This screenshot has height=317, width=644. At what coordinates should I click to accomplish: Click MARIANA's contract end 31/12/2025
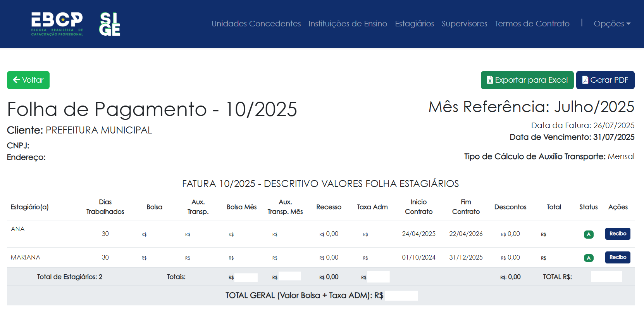(466, 257)
